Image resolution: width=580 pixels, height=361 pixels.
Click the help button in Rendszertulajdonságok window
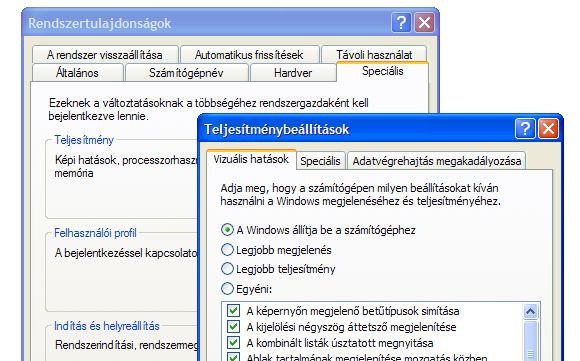[401, 23]
